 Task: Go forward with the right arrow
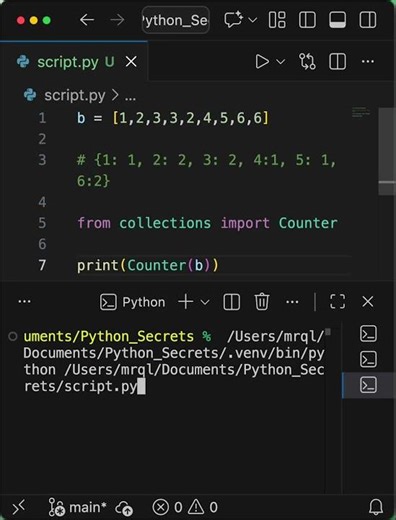[117, 20]
